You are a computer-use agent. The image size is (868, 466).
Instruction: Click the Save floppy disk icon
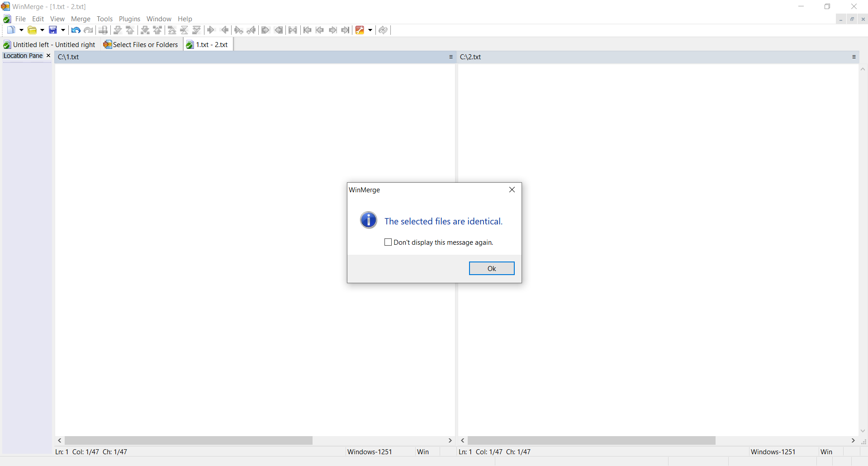click(53, 30)
